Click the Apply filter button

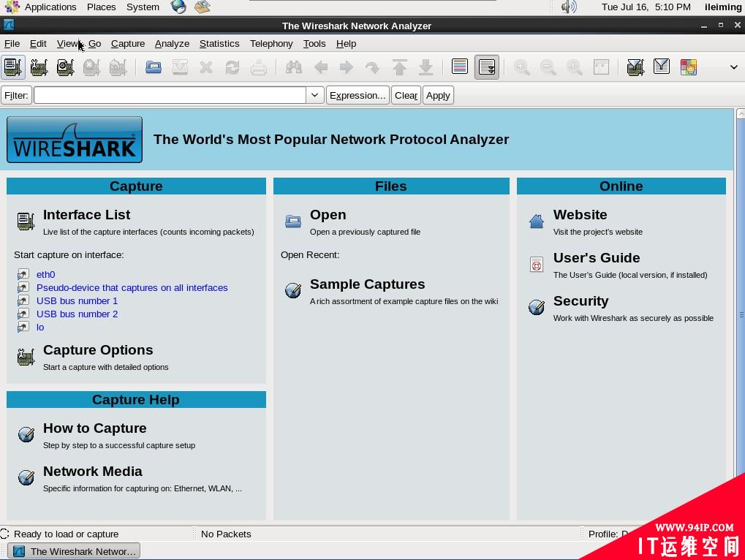pos(438,95)
